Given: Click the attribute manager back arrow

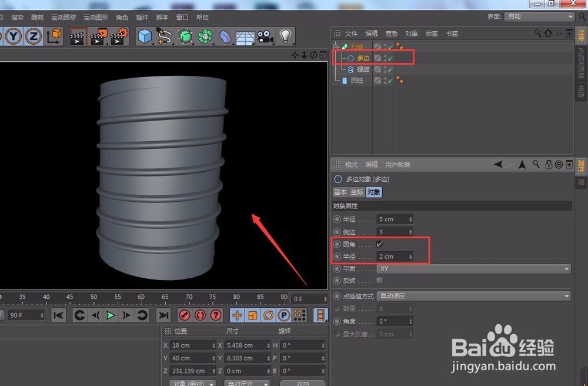Looking at the screenshot, I should (x=499, y=164).
